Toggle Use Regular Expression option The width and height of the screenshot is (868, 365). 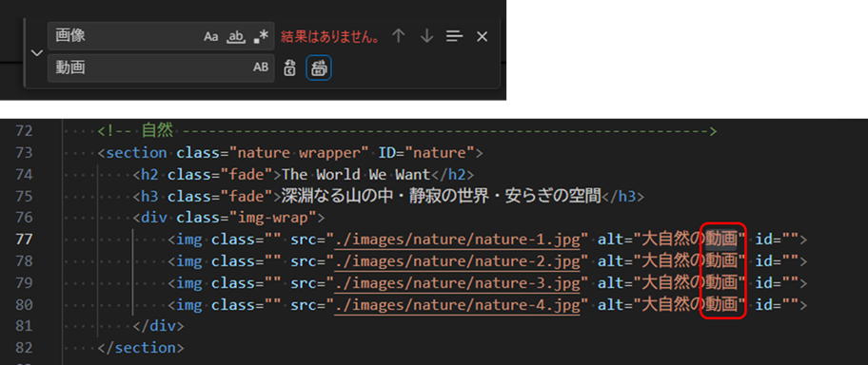coord(260,36)
